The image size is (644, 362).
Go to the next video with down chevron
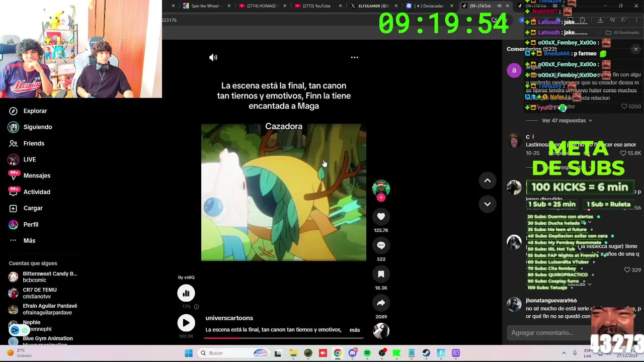coord(488,204)
